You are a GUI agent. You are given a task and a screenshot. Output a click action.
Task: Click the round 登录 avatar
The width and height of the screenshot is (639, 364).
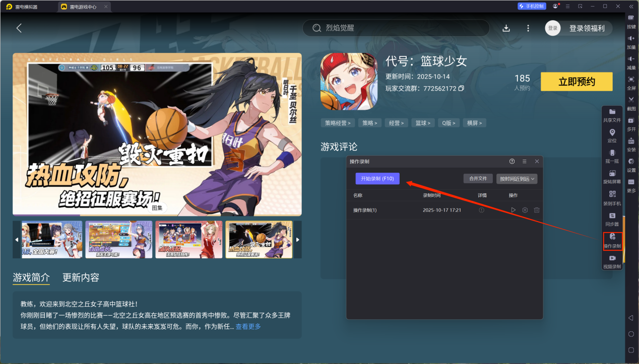[553, 28]
